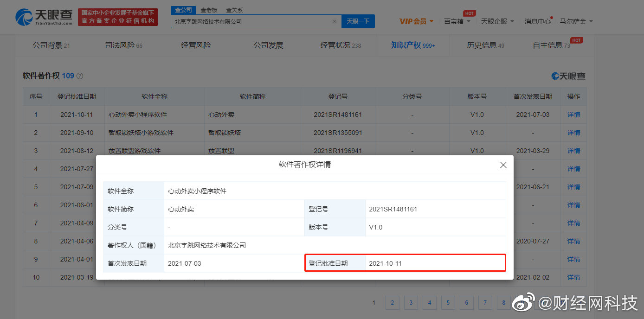
Task: Open 详情 link in row 9
Action: (573, 259)
